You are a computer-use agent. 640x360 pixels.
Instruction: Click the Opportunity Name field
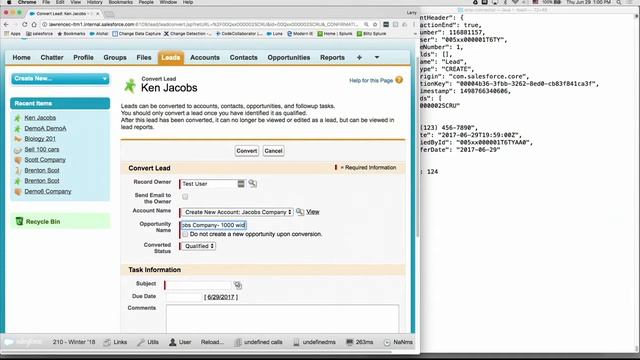coord(213,225)
